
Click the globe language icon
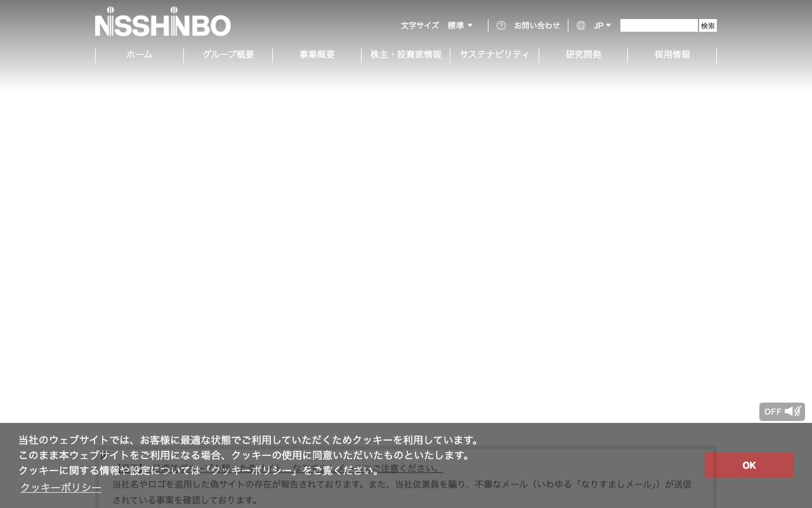tap(581, 25)
